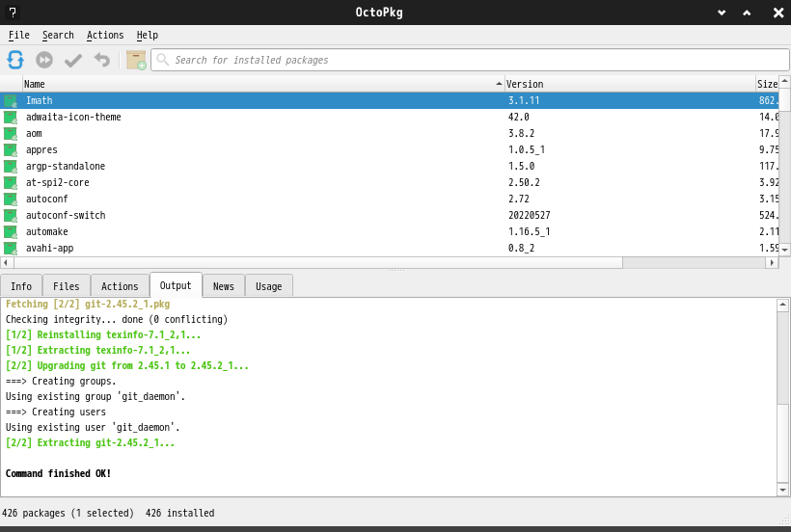Click the status icon for automake
791x532 pixels.
pyautogui.click(x=11, y=231)
